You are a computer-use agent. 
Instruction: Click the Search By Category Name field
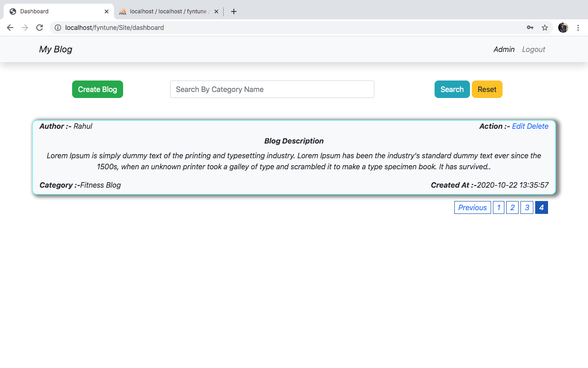pos(272,89)
